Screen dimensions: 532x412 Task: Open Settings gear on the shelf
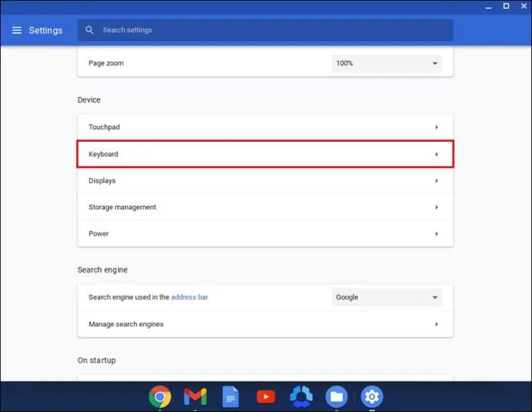point(372,397)
